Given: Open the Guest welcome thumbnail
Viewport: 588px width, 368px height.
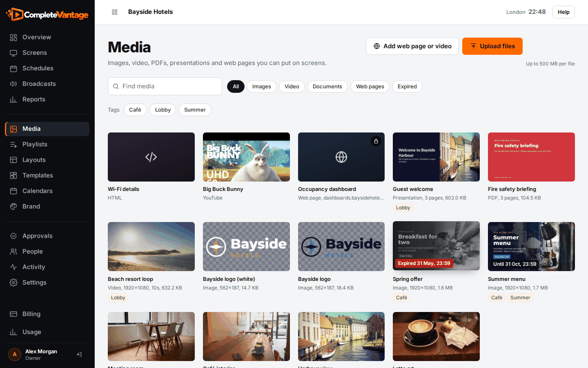Looking at the screenshot, I should [x=436, y=157].
